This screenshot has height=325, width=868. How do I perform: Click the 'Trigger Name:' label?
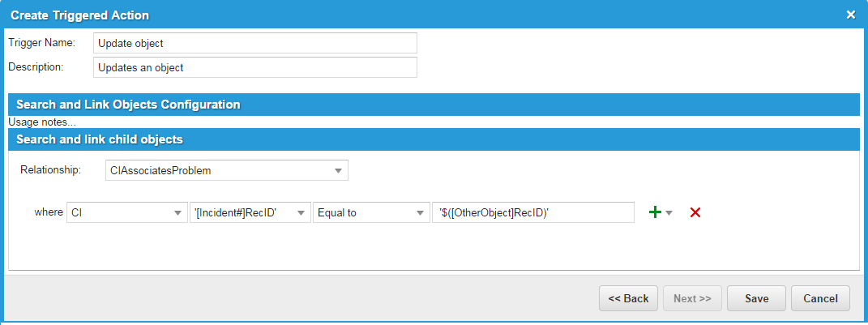pos(41,42)
